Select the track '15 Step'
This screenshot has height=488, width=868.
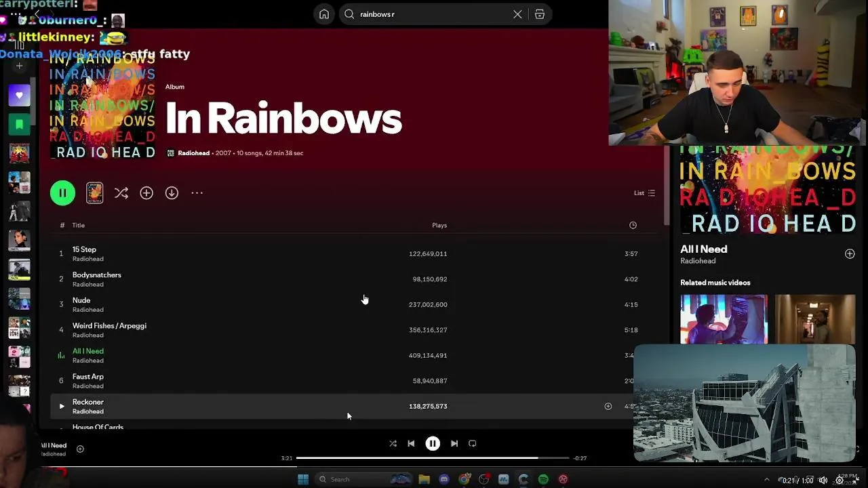coord(353,253)
